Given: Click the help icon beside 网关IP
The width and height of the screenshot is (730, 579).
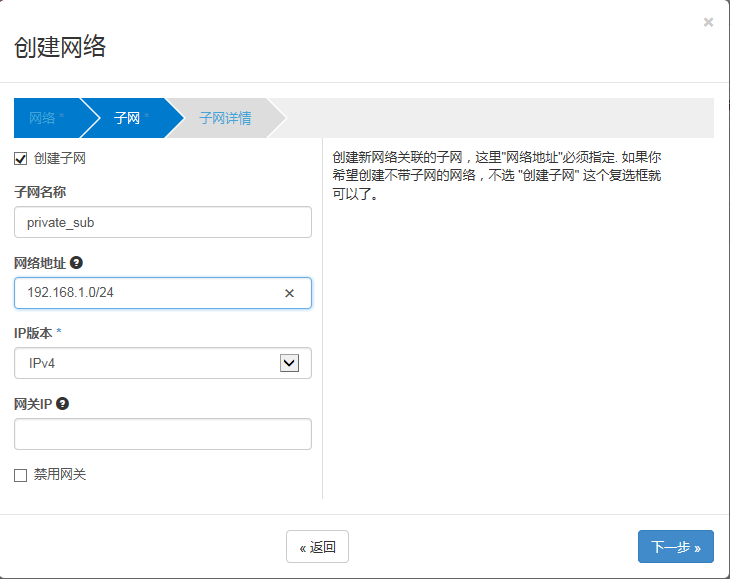Looking at the screenshot, I should pyautogui.click(x=63, y=403).
